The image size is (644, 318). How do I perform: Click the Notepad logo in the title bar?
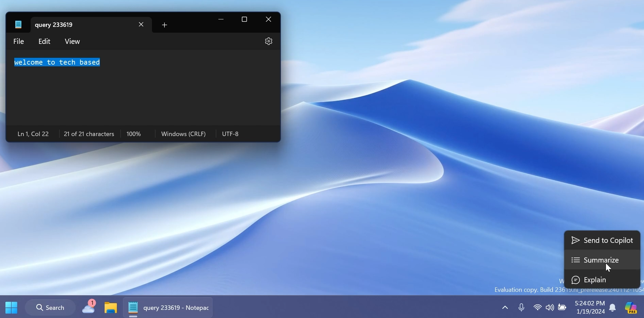point(18,24)
